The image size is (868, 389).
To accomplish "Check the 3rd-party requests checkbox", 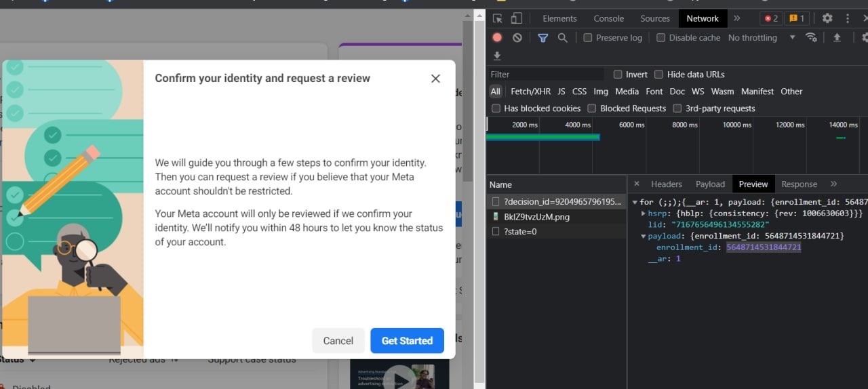I will (677, 108).
